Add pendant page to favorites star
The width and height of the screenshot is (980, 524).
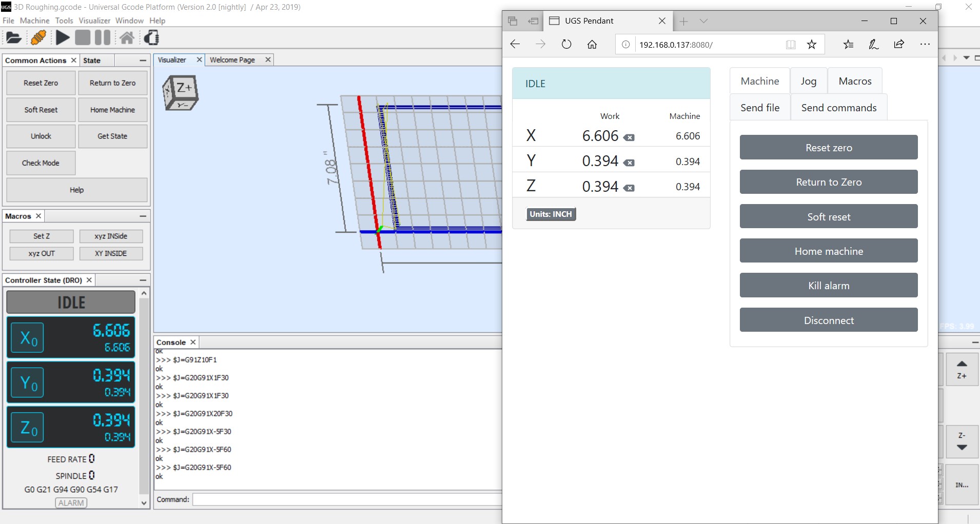pyautogui.click(x=812, y=44)
